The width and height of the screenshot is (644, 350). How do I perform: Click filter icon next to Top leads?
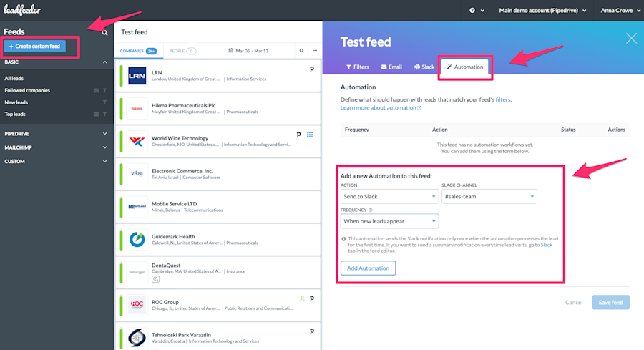104,115
